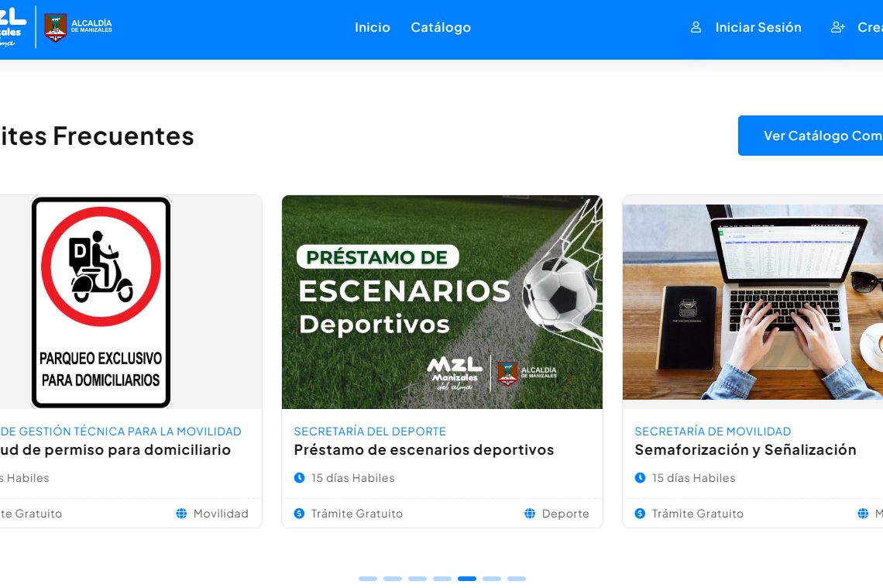Open the Semaforización y Señalización title
Image resolution: width=883 pixels, height=588 pixels.
[x=746, y=450]
